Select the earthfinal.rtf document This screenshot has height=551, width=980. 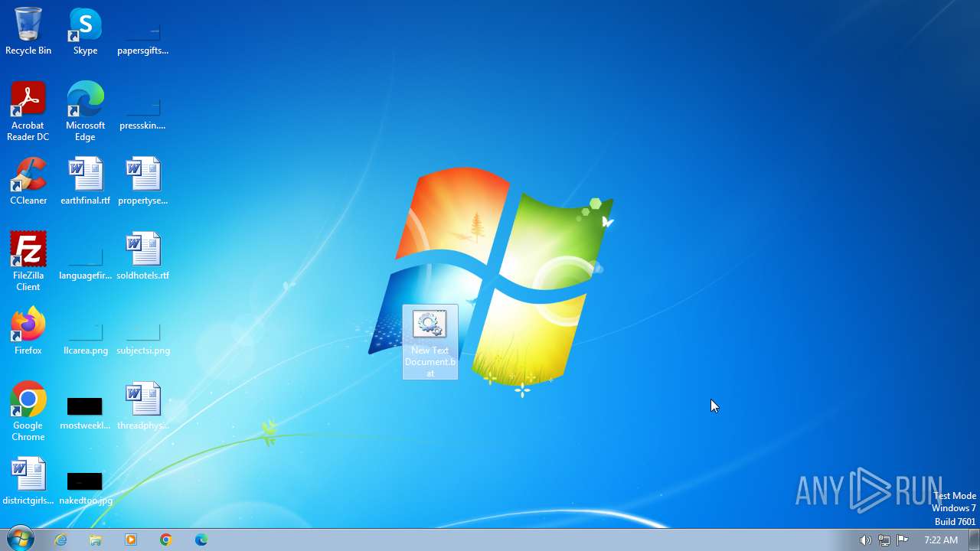(85, 182)
